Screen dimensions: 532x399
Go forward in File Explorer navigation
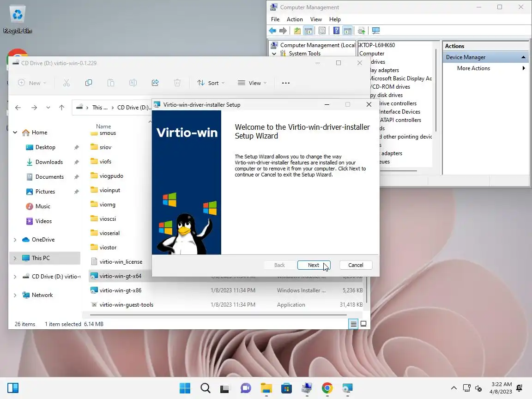pos(34,108)
